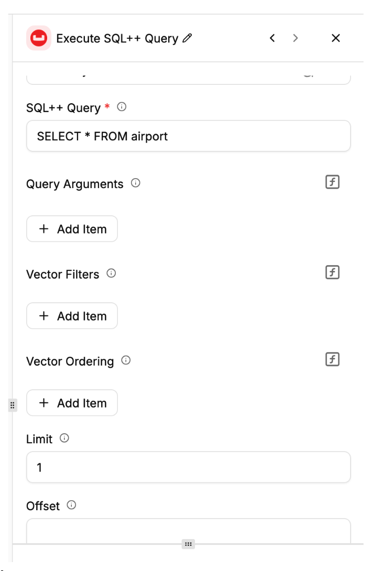Add item under Vector Filters

coord(72,316)
